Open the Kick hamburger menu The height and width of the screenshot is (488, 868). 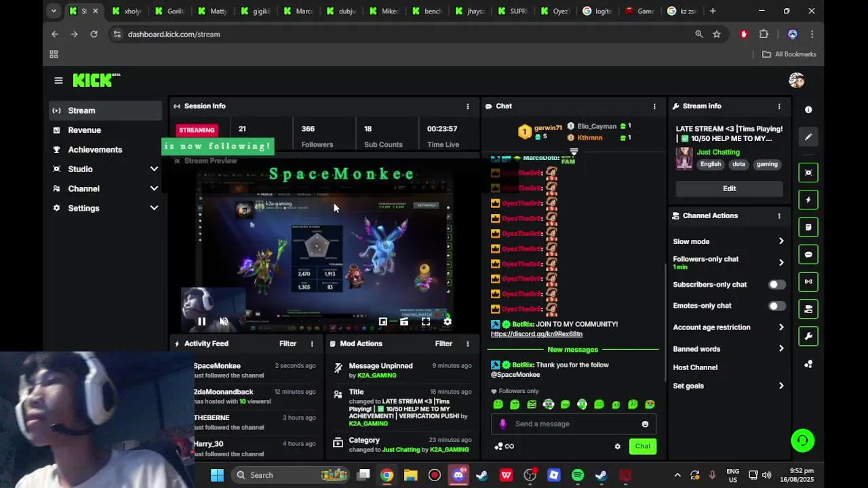pyautogui.click(x=58, y=81)
